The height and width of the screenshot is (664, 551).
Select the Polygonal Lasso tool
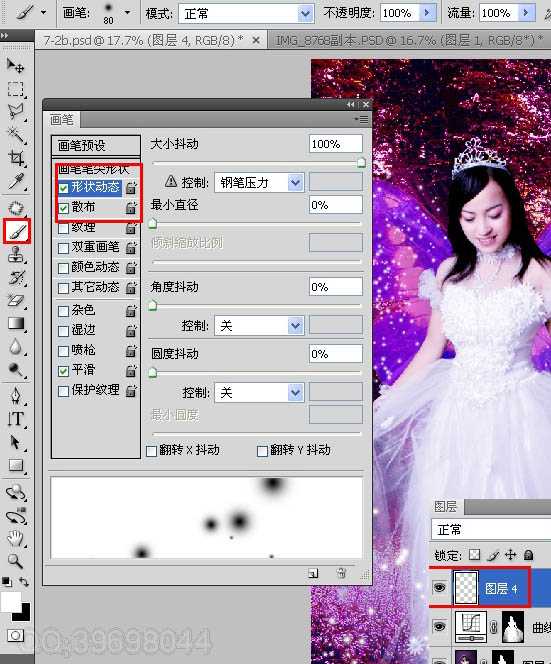[x=16, y=112]
